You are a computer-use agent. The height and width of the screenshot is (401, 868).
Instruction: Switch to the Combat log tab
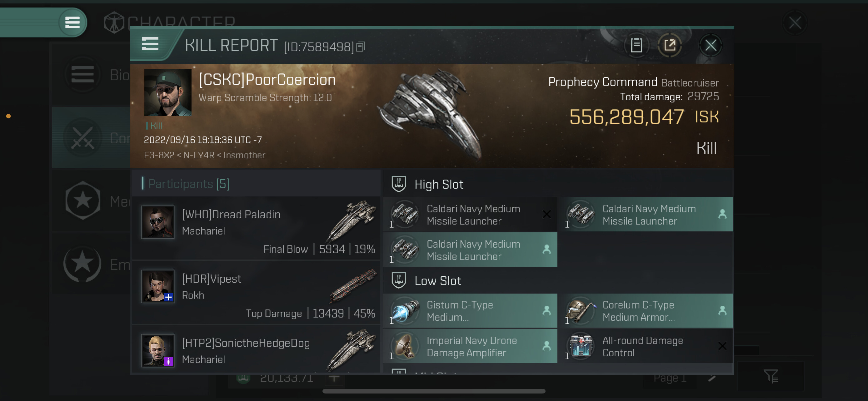click(x=91, y=138)
